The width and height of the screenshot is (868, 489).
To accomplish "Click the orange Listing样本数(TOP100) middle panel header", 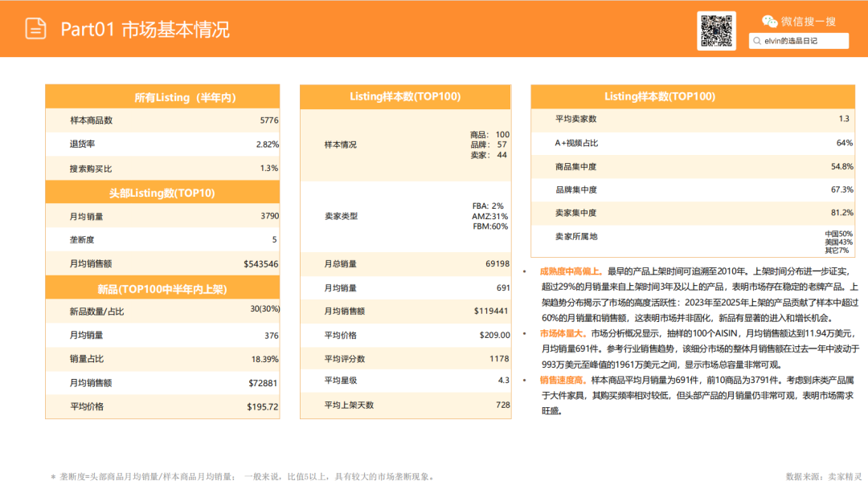I will click(405, 96).
